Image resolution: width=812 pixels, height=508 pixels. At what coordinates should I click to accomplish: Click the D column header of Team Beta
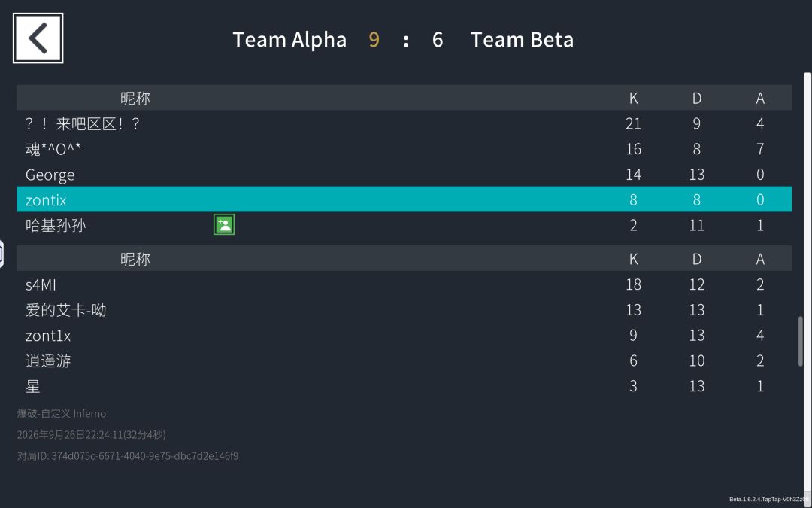696,259
